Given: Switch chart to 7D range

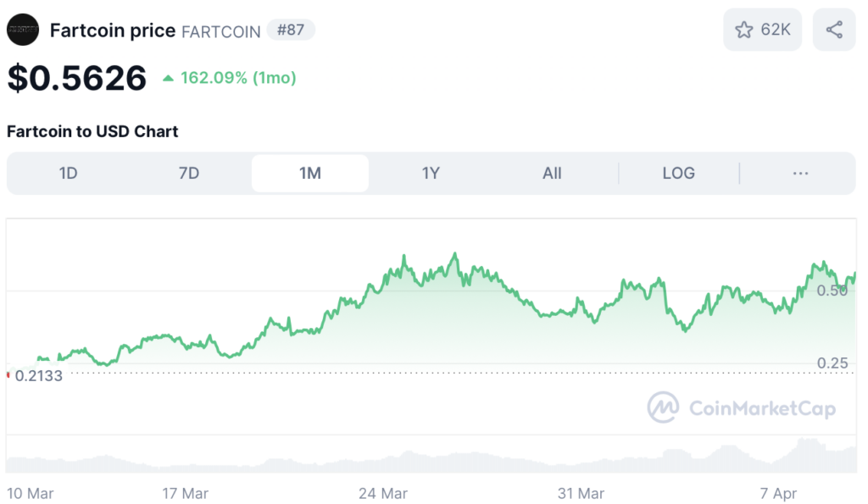Looking at the screenshot, I should [x=189, y=173].
